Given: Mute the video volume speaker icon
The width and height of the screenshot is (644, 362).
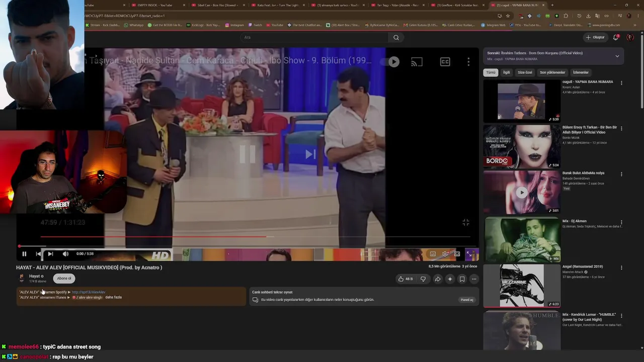Looking at the screenshot, I should click(x=65, y=254).
